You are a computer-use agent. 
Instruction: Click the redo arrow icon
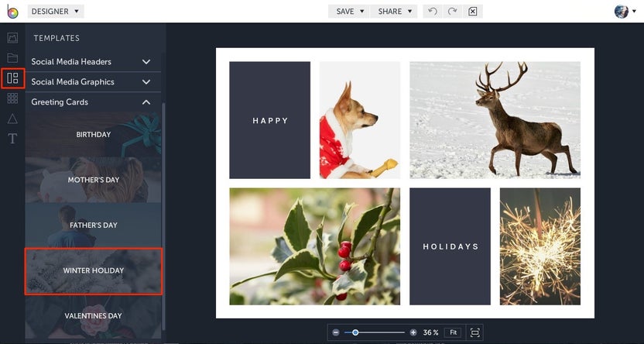click(452, 12)
